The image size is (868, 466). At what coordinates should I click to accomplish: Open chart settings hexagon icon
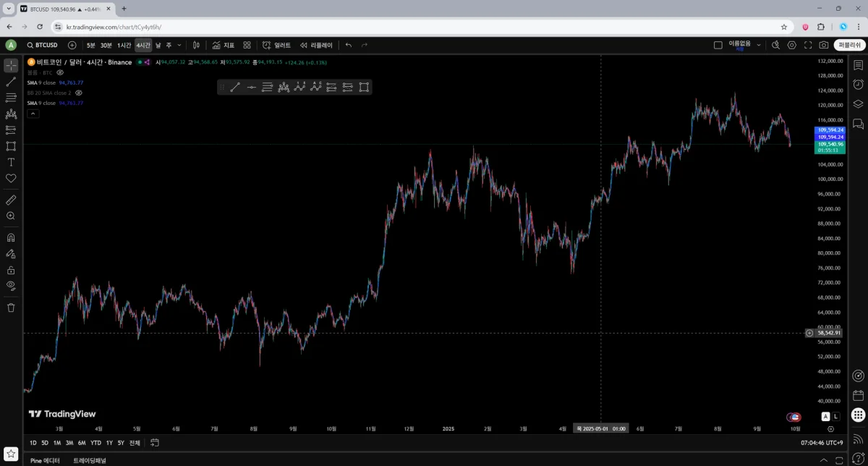(791, 45)
